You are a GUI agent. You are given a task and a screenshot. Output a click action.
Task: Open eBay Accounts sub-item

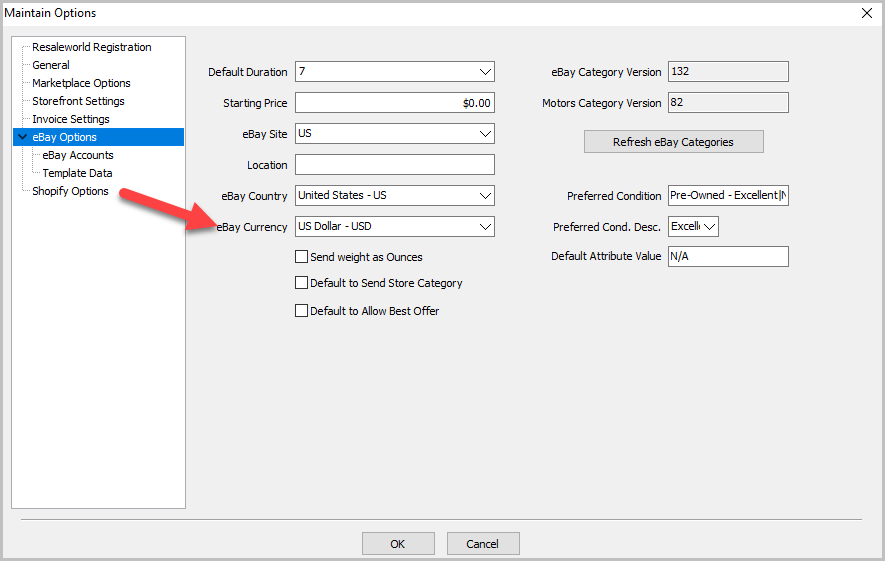coord(78,155)
